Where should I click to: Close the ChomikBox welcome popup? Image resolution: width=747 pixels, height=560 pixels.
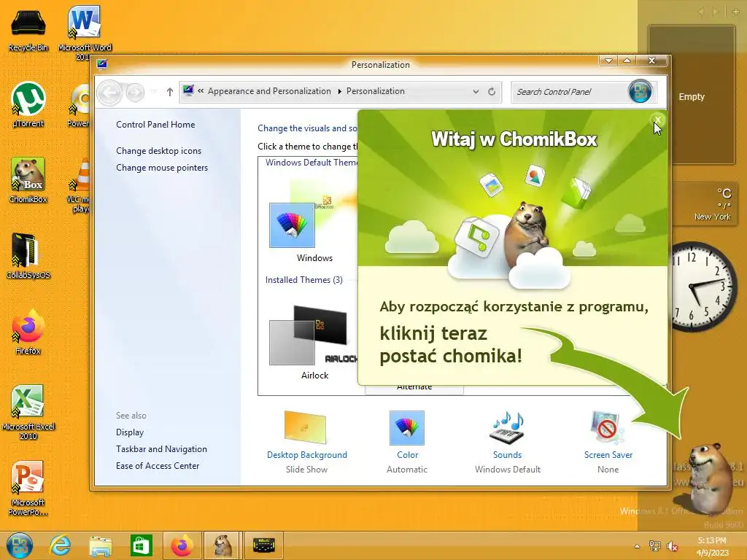pyautogui.click(x=657, y=120)
